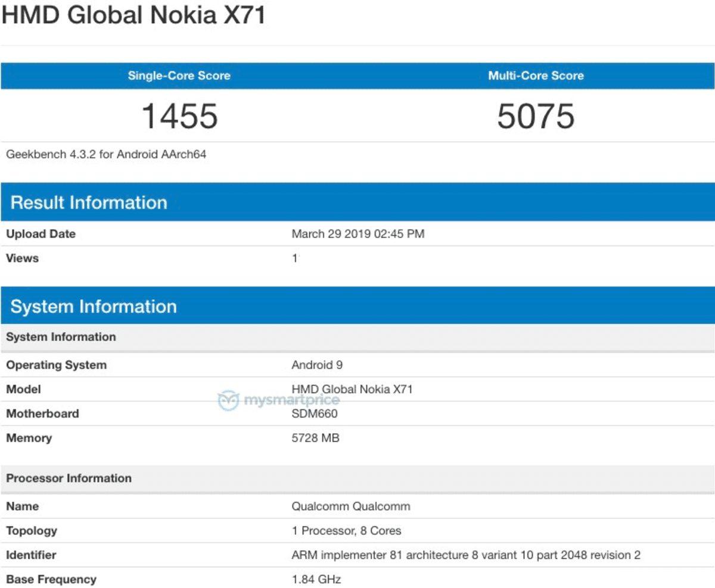
Task: Select the Multi-Core Score header
Action: 535,76
